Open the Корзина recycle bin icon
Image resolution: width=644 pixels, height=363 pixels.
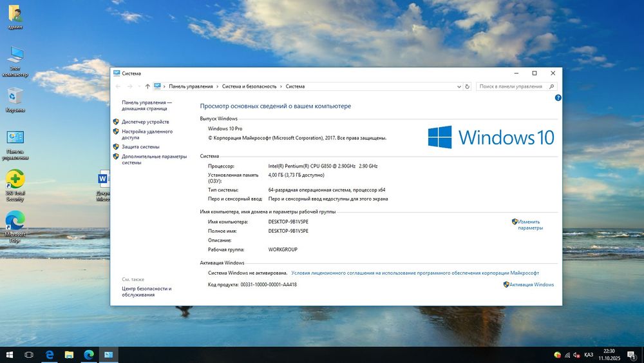point(15,99)
